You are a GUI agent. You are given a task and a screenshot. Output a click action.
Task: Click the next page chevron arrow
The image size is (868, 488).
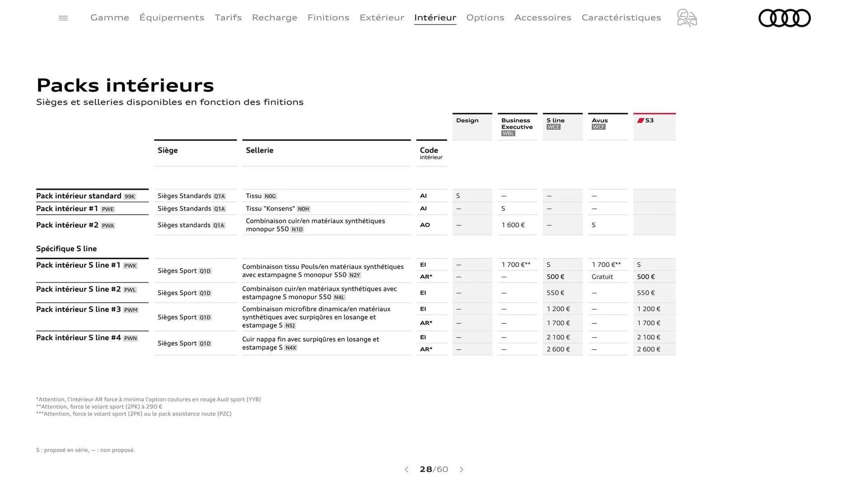(462, 469)
